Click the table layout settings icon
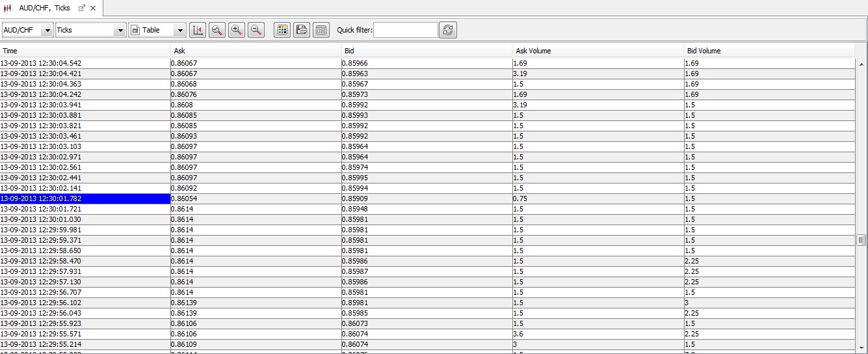 [321, 30]
